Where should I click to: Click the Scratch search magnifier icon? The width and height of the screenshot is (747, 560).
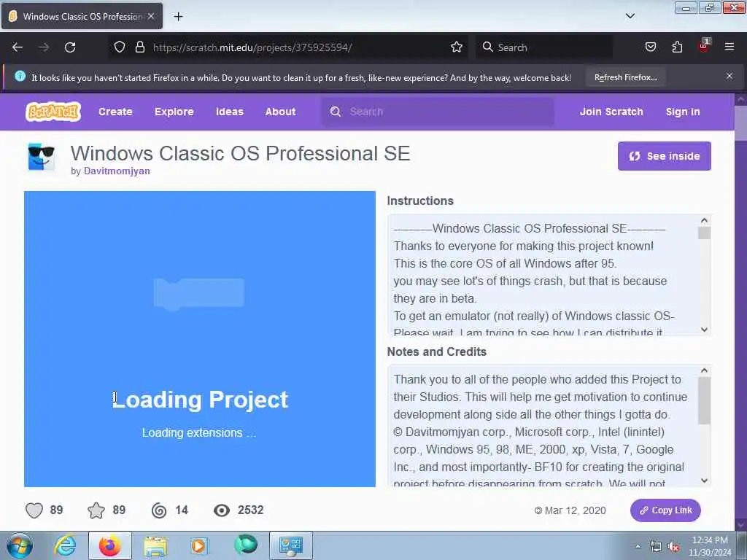pos(336,112)
